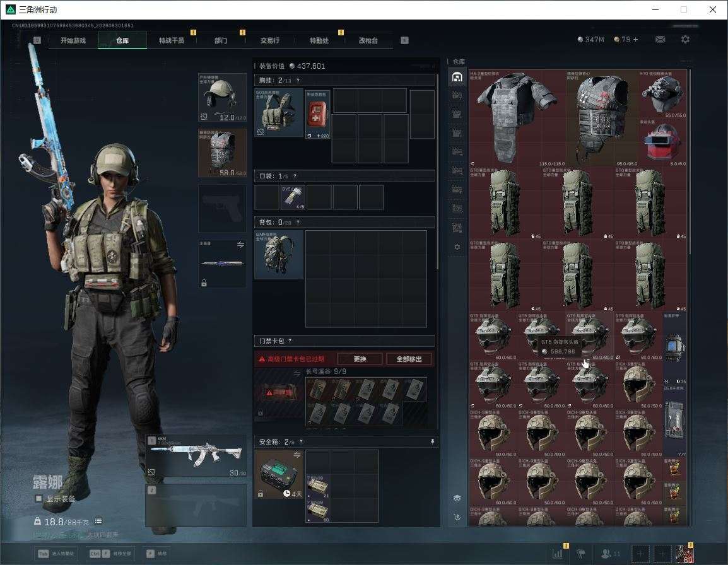Select the melee knife slot

point(223,264)
